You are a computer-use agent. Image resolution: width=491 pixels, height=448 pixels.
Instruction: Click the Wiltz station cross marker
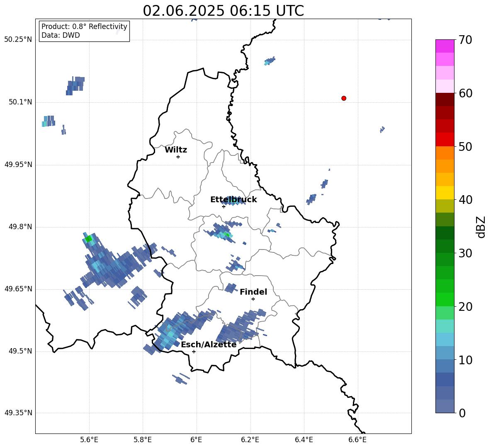coord(178,157)
